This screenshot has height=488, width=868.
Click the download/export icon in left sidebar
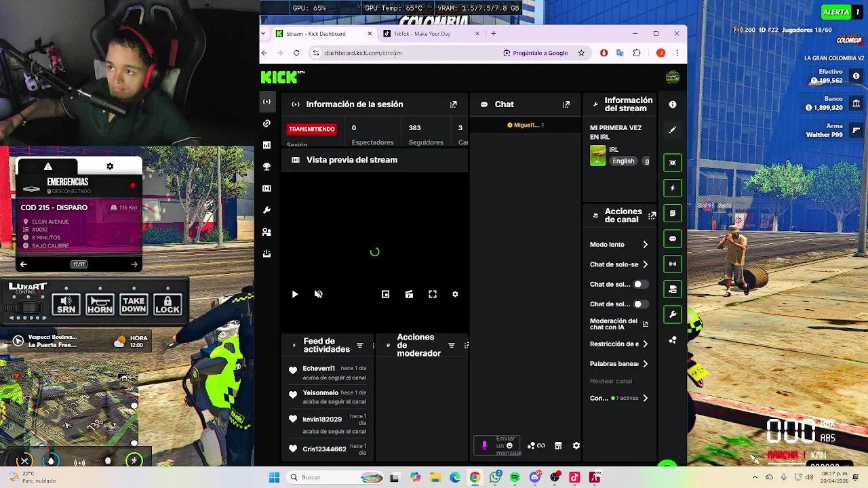click(267, 253)
